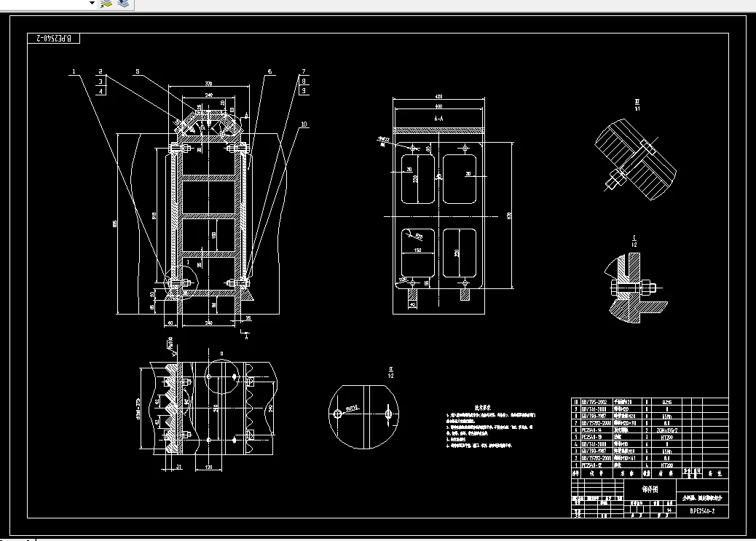Viewport: 756px width, 541px height.
Task: Select the A-A section view label
Action: point(438,119)
